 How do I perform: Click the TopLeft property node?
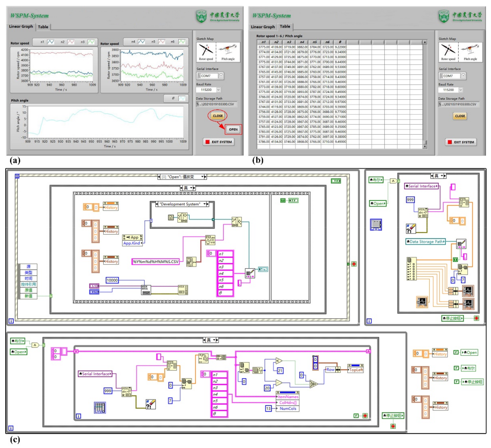tap(356, 370)
